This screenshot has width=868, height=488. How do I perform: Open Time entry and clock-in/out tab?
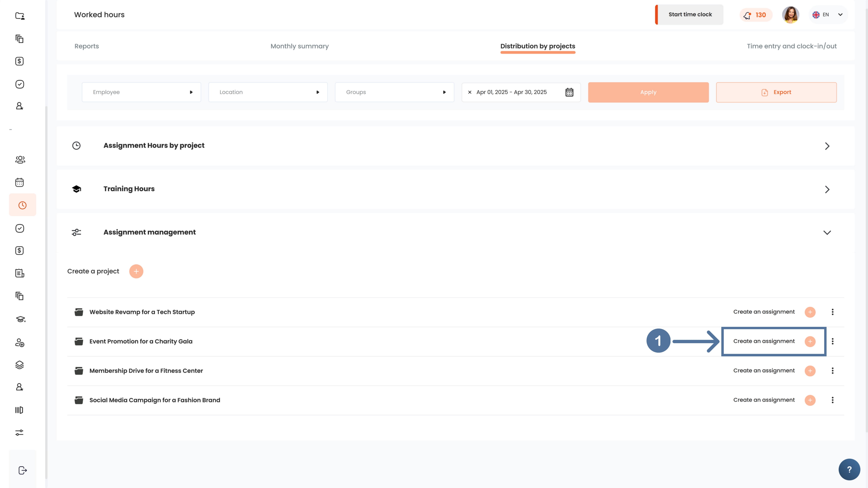(792, 46)
